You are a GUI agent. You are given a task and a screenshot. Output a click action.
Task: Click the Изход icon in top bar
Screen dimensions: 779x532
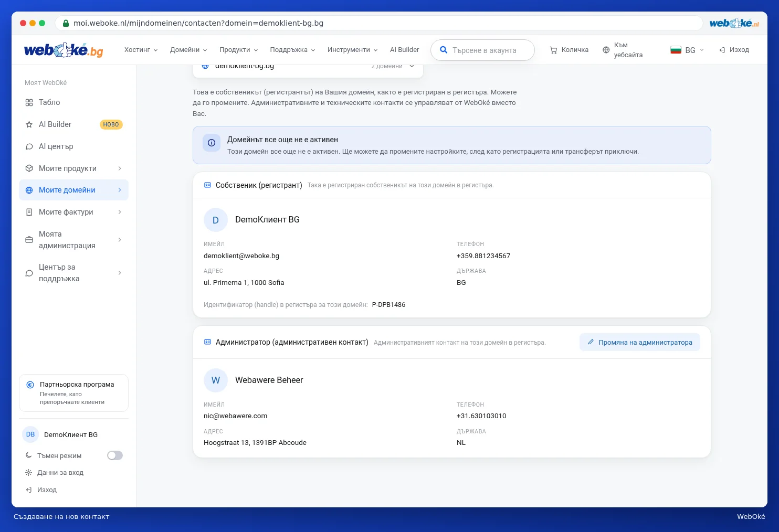722,50
